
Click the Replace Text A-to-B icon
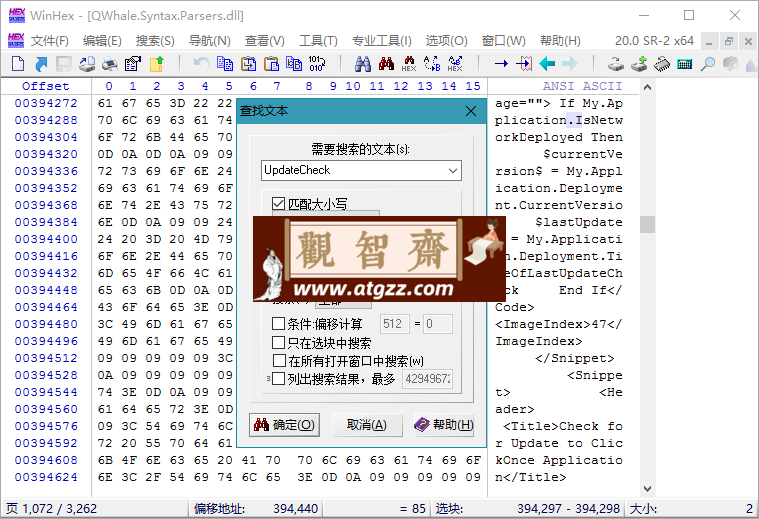click(432, 63)
